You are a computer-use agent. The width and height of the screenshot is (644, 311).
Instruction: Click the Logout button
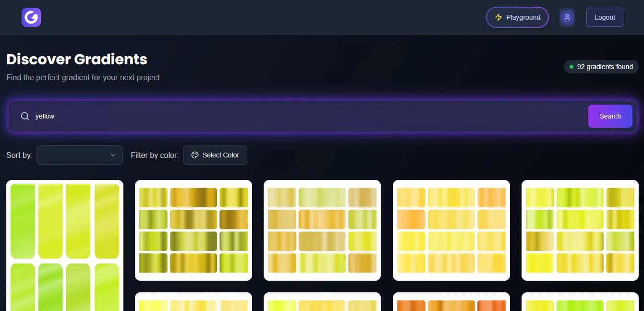[605, 17]
